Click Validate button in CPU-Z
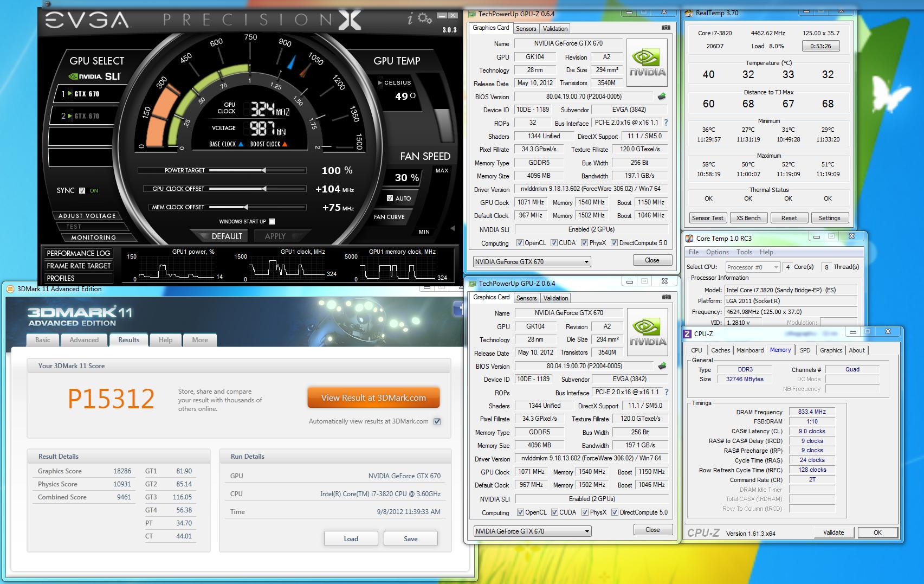Viewport: 924px width, 584px height. (x=833, y=532)
